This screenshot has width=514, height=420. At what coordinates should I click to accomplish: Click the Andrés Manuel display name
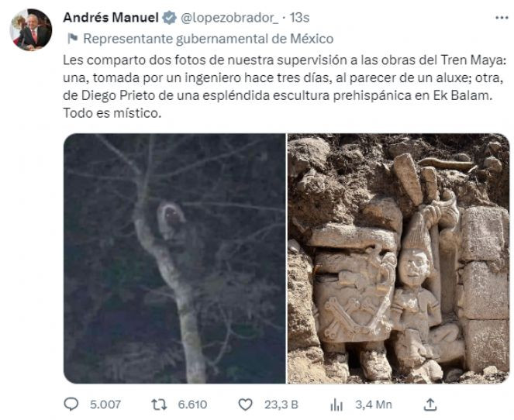tap(110, 18)
